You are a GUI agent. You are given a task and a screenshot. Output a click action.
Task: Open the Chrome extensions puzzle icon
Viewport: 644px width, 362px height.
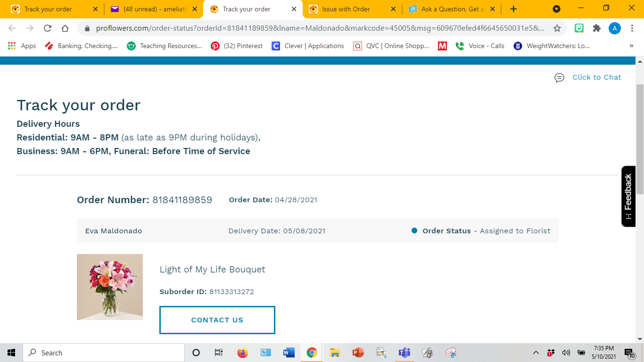point(597,28)
